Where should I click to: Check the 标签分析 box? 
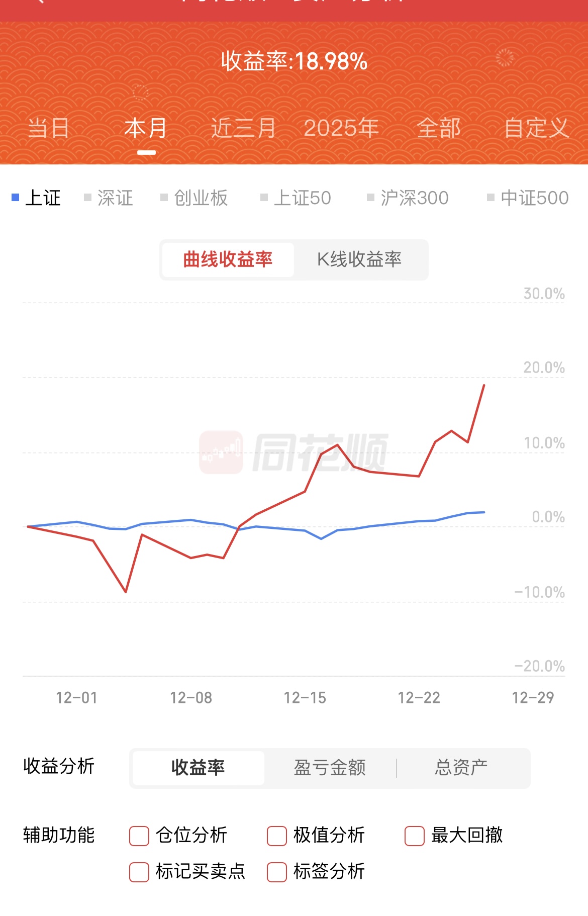coord(277,872)
